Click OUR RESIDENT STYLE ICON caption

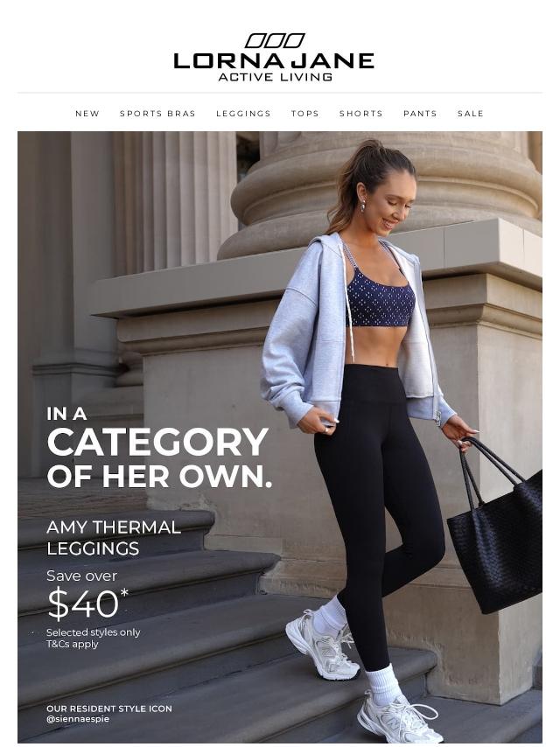109,709
